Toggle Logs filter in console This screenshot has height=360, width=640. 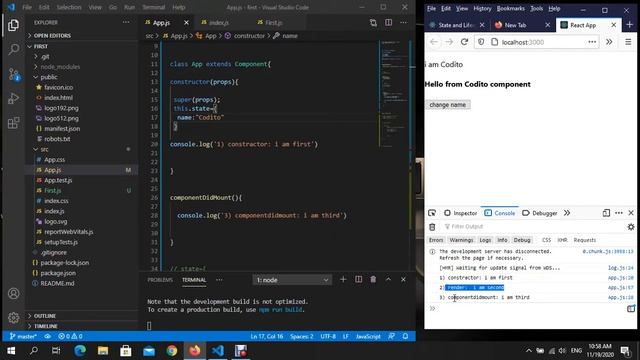point(485,240)
